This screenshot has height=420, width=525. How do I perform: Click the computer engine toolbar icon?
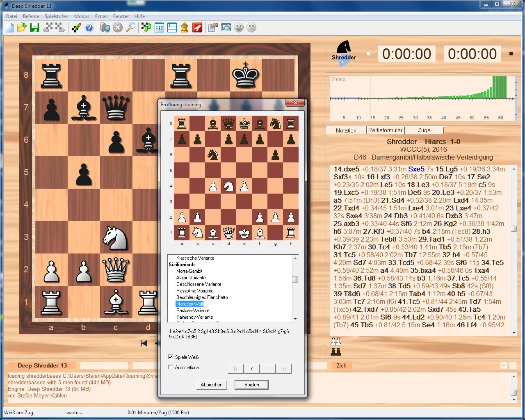coord(105,27)
